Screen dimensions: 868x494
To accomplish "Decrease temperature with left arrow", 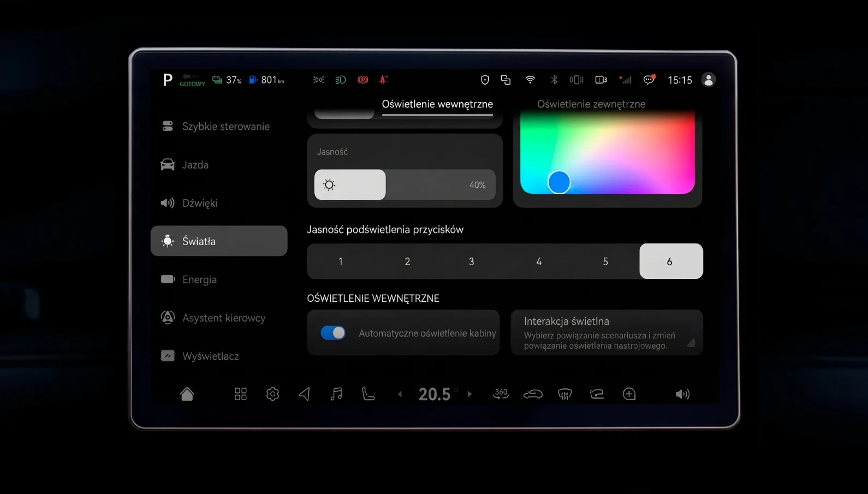I will click(400, 394).
